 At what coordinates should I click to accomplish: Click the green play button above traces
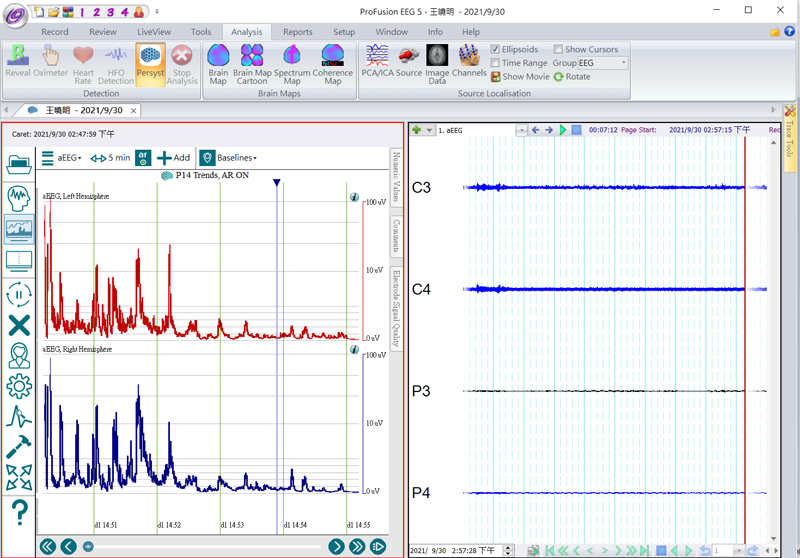[562, 130]
